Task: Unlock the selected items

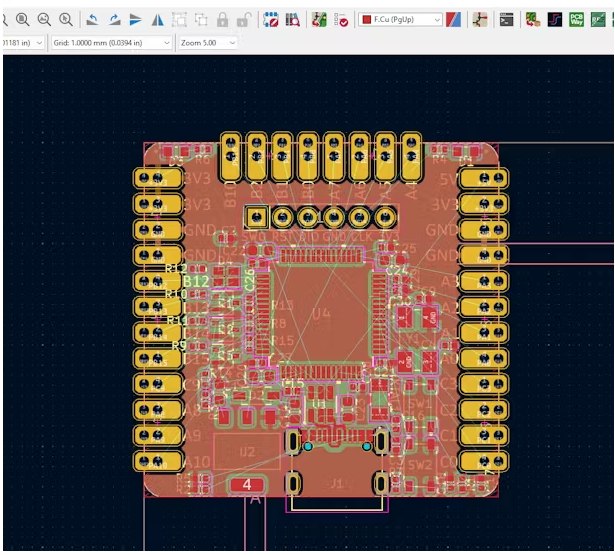Action: pyautogui.click(x=244, y=19)
